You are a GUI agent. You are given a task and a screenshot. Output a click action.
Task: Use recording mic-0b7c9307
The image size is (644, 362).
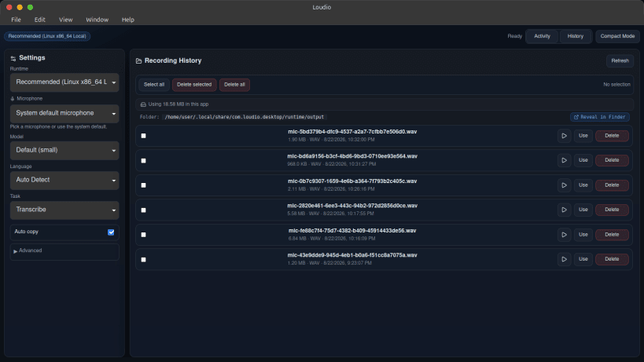(583, 185)
